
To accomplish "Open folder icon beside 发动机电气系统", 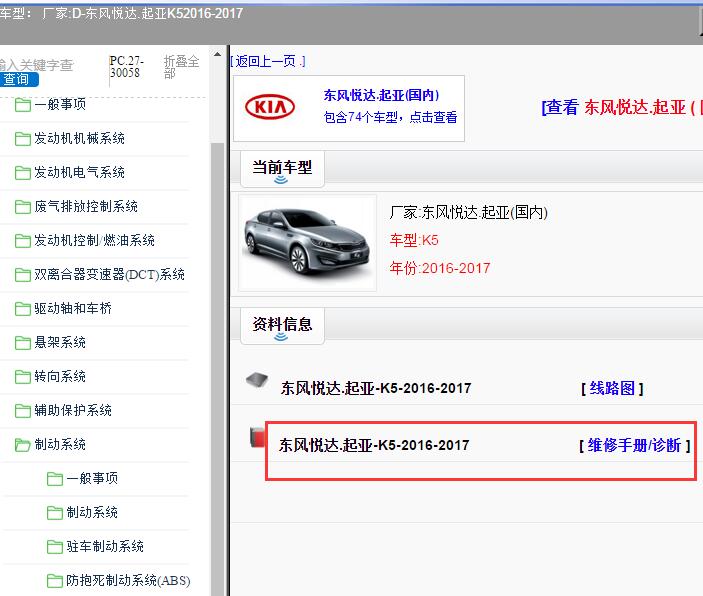I will 22,173.
